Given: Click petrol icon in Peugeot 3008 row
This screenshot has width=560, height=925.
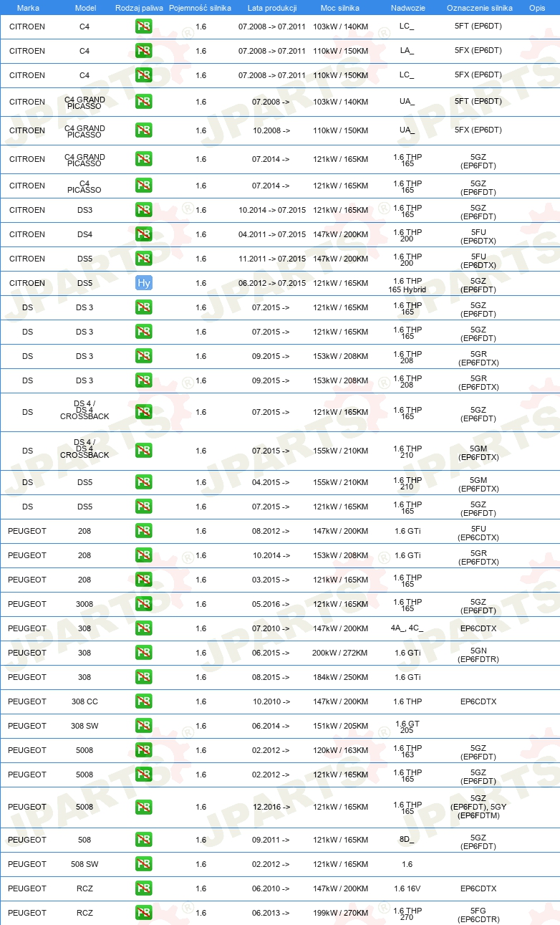Looking at the screenshot, I should pyautogui.click(x=144, y=604).
